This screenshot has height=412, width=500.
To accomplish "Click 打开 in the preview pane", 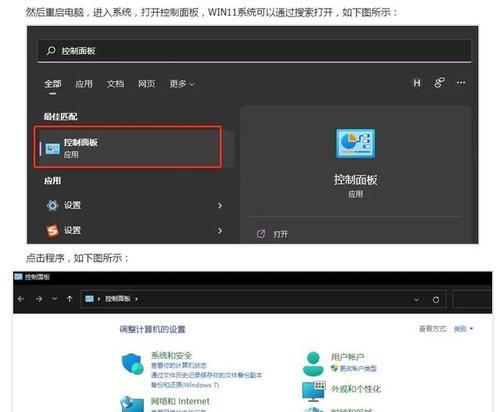I will (x=280, y=234).
